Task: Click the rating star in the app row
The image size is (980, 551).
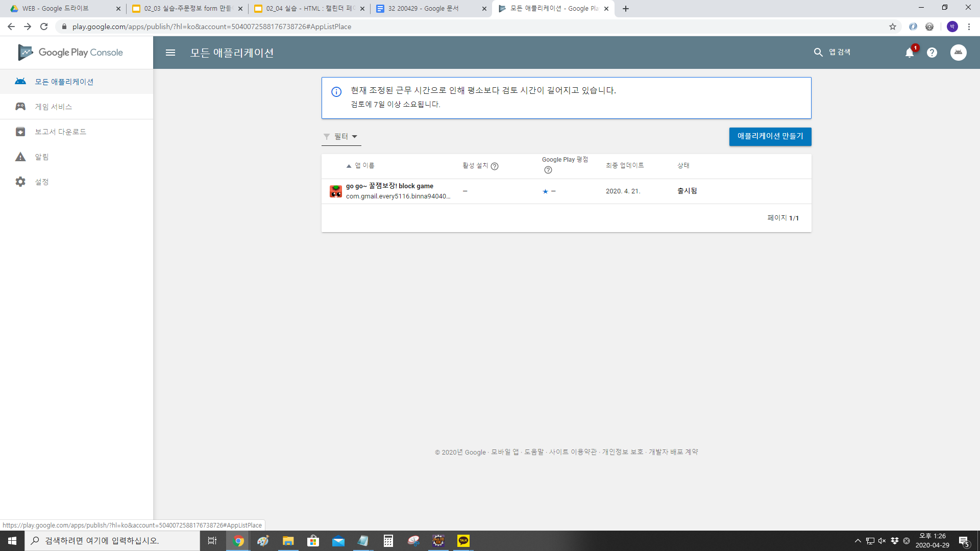Action: coord(545,191)
